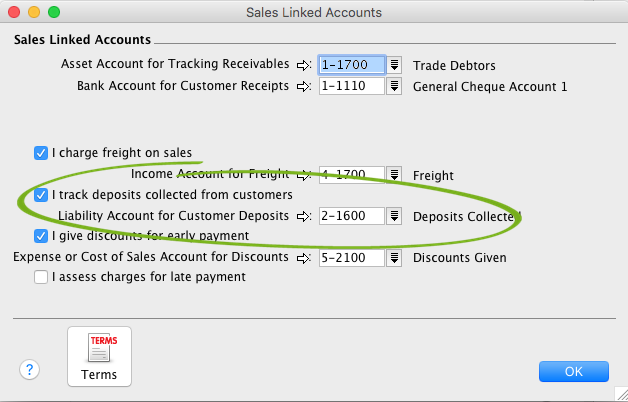Enable I assess charges for late payment
This screenshot has width=628, height=402.
[41, 277]
